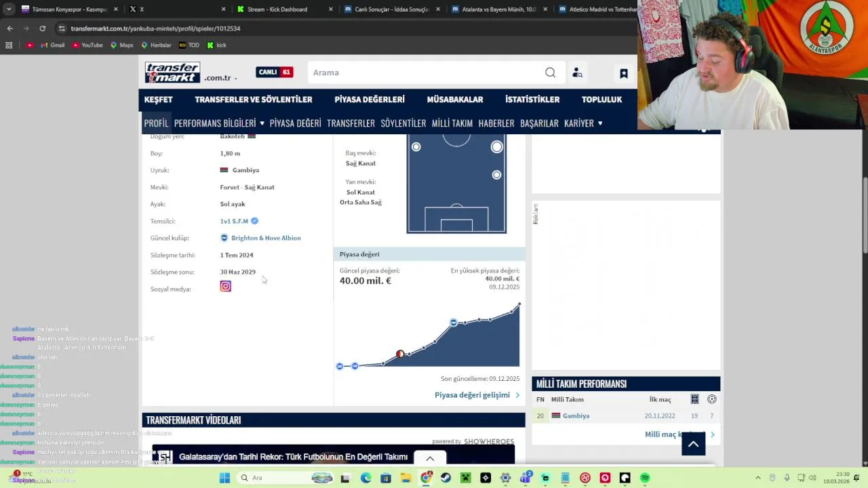This screenshot has height=488, width=868.
Task: Select the BAŞARILAR tab
Action: [539, 123]
